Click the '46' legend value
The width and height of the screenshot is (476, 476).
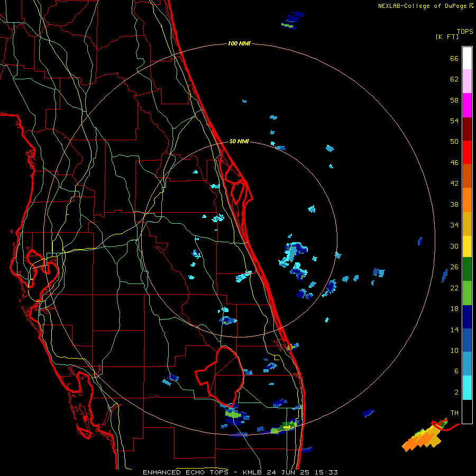[x=454, y=163]
